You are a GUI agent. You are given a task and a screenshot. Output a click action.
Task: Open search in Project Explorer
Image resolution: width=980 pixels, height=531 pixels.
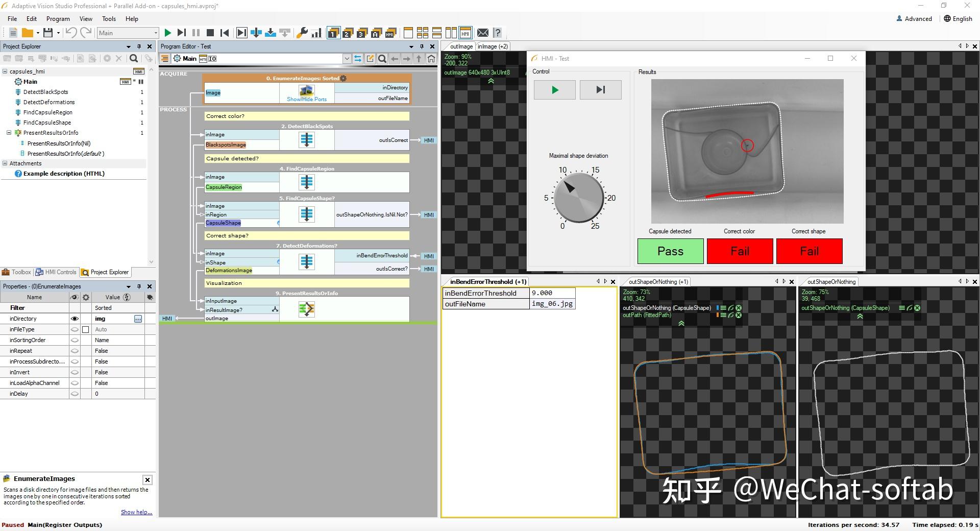[x=133, y=59]
